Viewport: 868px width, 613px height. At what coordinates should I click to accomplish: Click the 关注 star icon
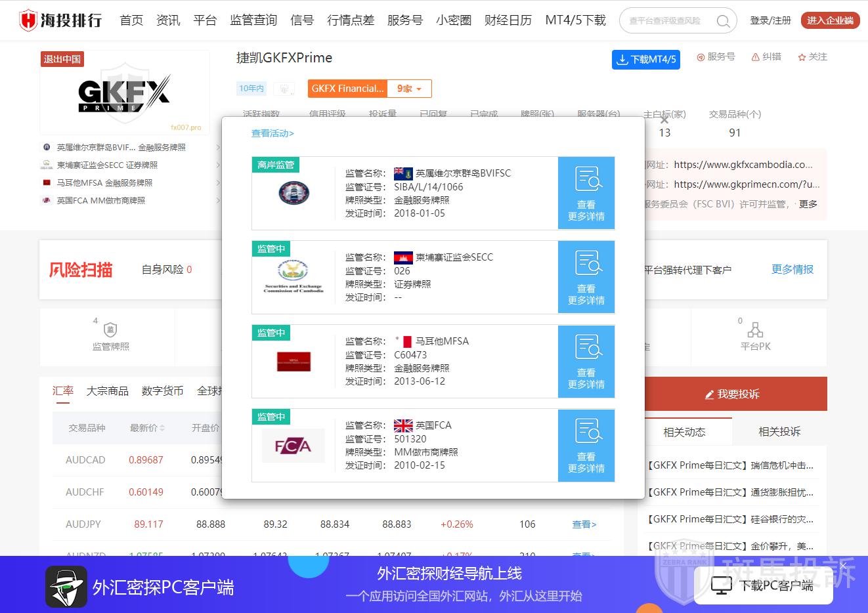click(x=802, y=58)
